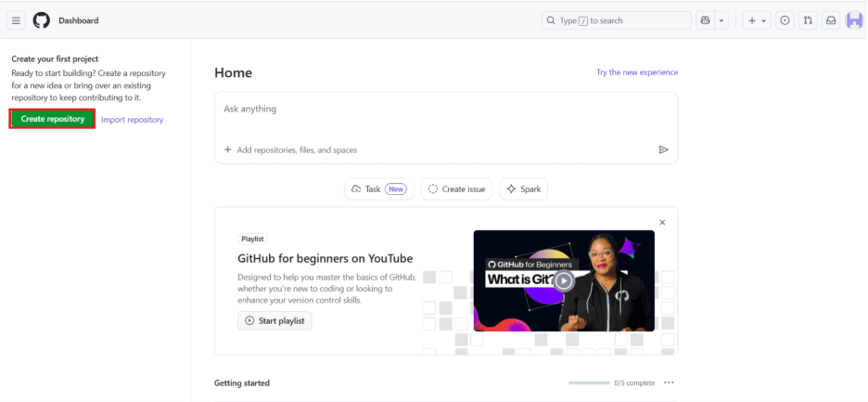Click the Dashboard title text
868x402 pixels.
coord(79,20)
